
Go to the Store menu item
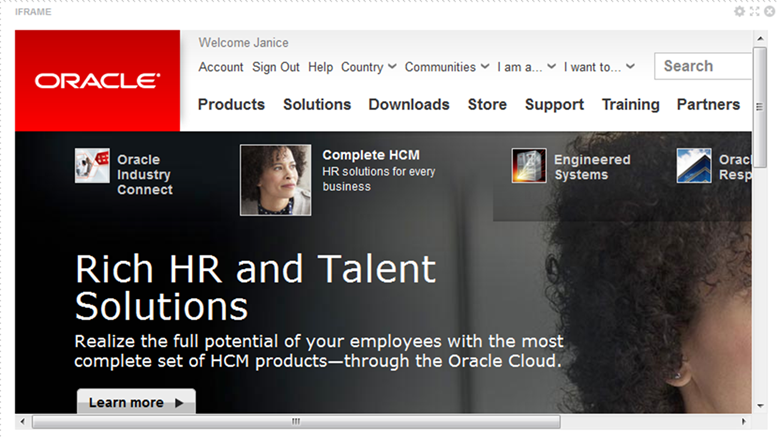[487, 104]
